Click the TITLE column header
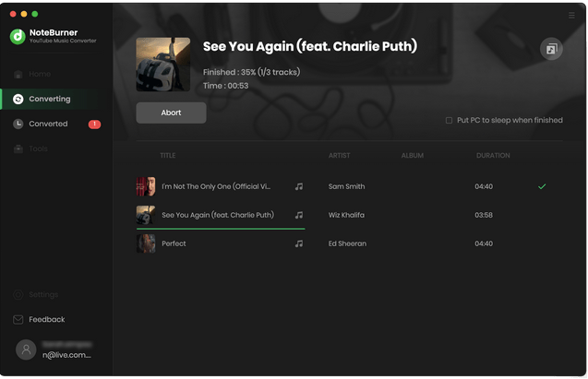This screenshot has height=379, width=588. [x=168, y=156]
